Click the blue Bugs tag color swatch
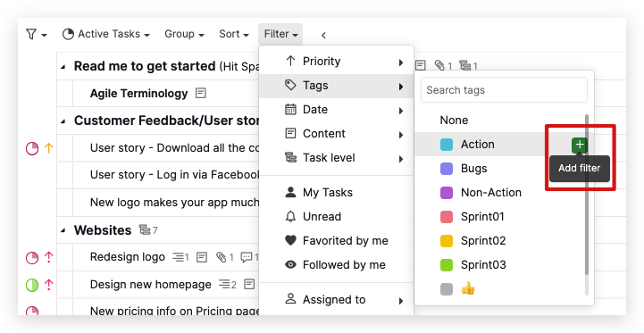The image size is (644, 333). [x=447, y=169]
